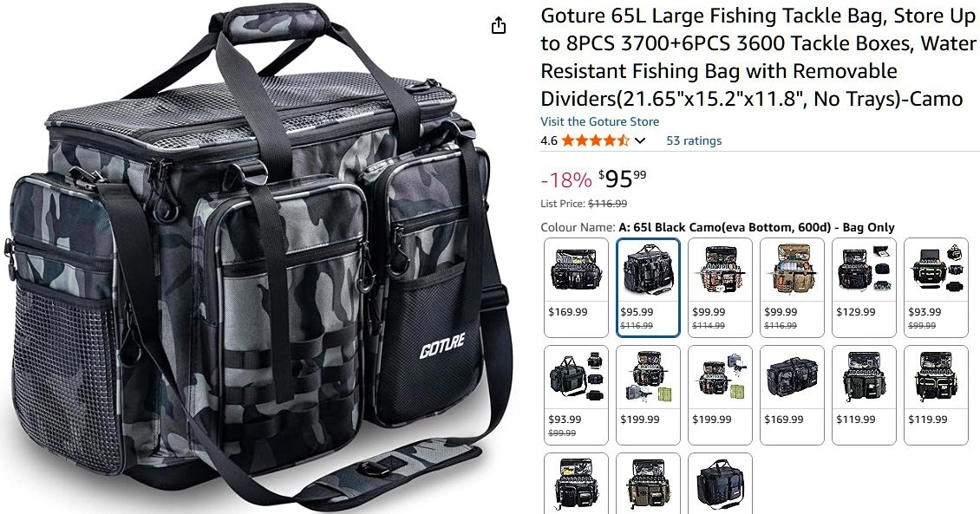Choose the $99.99 variant with $116.99 list price
This screenshot has width=980, height=514.
tap(792, 287)
